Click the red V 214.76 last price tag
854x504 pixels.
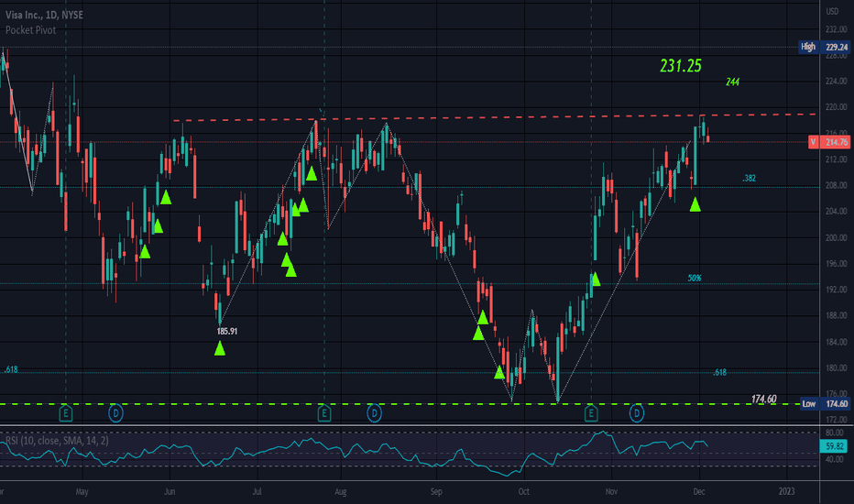[829, 142]
